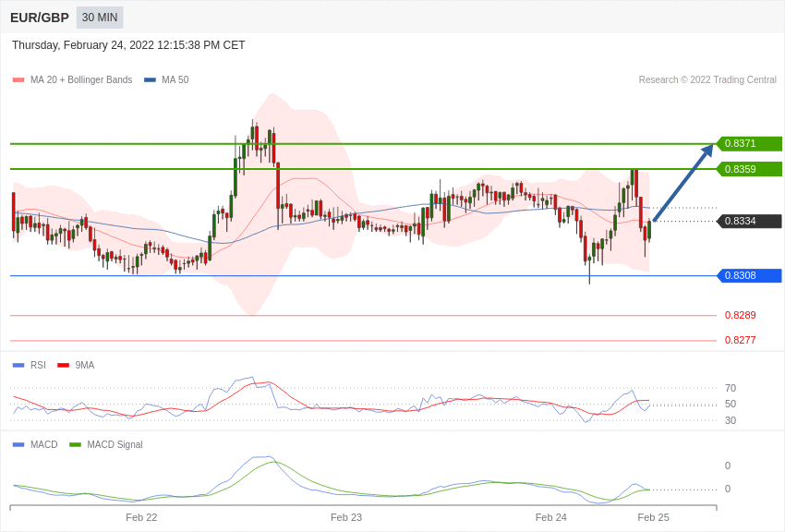Click the MA 50 legend label

click(175, 79)
